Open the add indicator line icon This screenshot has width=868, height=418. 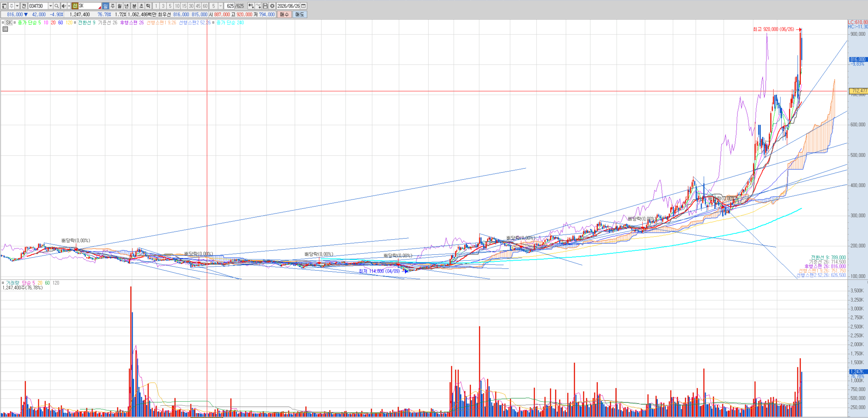pos(258,6)
